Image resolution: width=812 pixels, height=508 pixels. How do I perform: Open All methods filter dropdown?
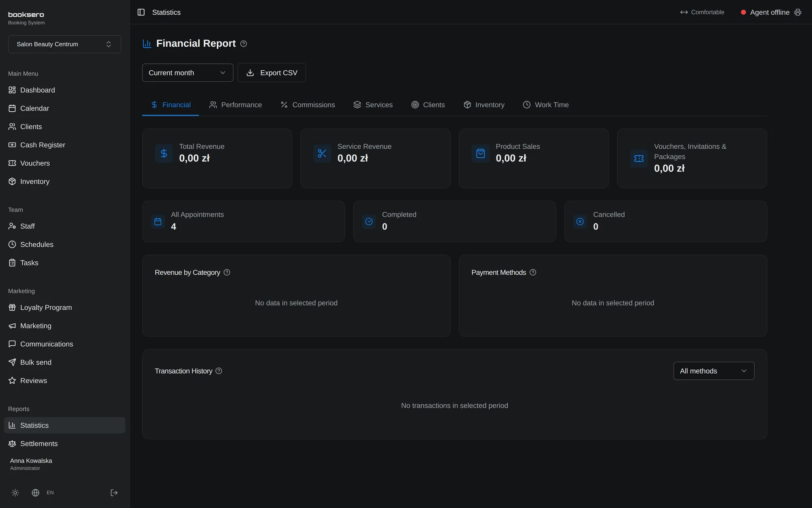[714, 371]
